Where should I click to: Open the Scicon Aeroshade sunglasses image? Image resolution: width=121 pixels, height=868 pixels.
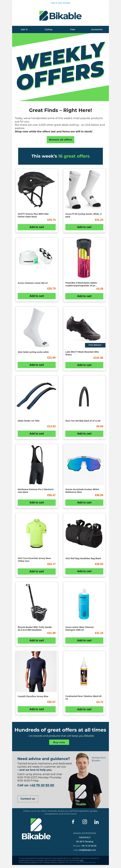coord(84,465)
